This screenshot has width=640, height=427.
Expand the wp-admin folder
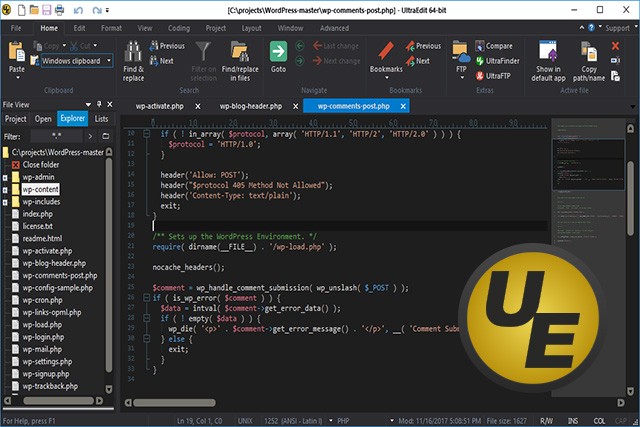[x=5, y=178]
